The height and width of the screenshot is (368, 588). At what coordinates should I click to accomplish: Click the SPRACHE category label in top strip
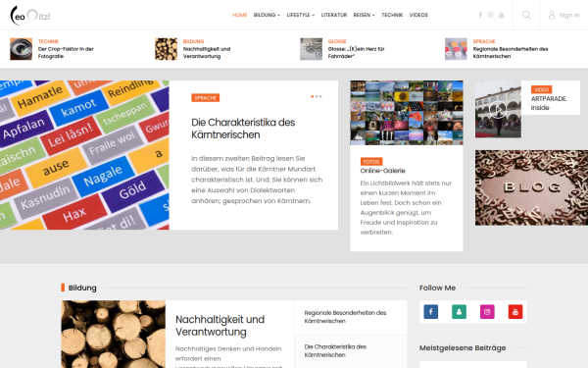(x=484, y=41)
